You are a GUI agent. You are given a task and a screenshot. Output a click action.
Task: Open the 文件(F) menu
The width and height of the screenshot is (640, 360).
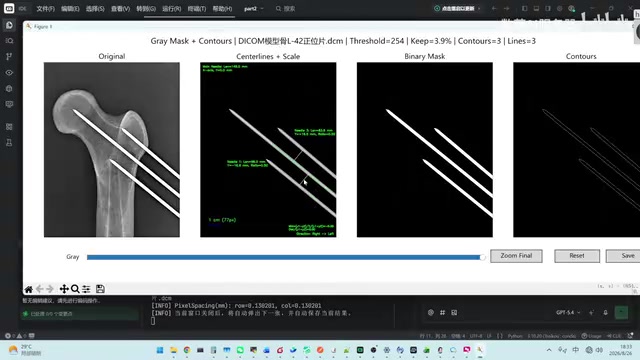[45, 9]
